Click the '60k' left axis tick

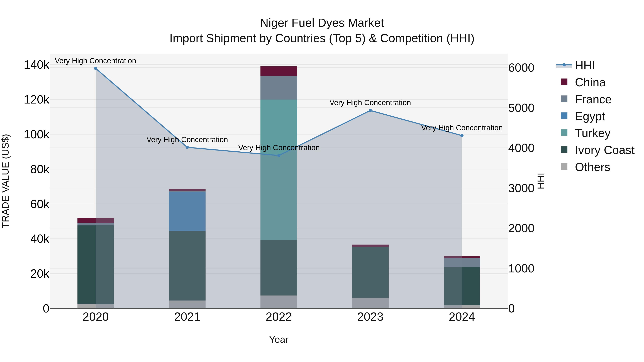[x=40, y=204]
